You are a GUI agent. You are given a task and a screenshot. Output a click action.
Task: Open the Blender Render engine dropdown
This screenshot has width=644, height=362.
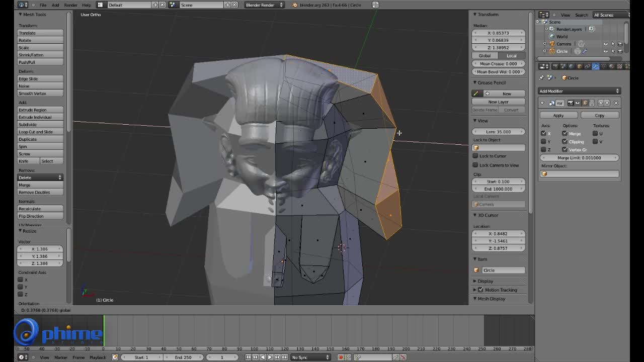click(264, 5)
